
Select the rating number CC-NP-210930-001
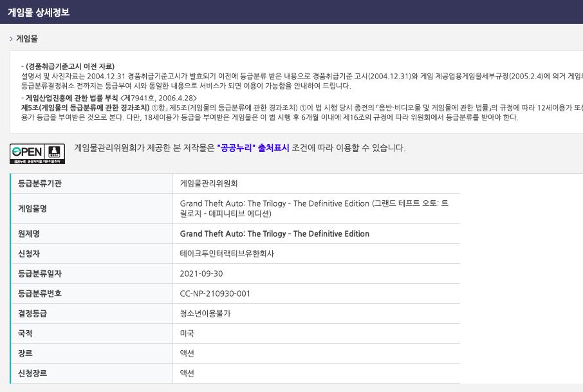click(215, 294)
